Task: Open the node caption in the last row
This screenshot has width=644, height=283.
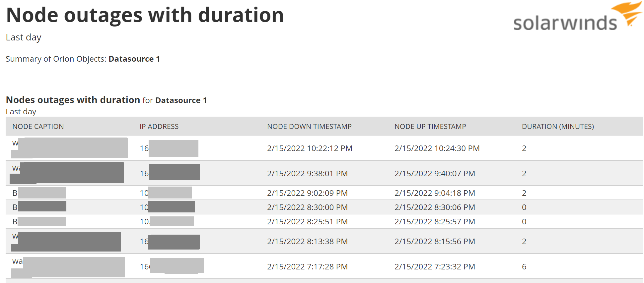Action: tap(68, 267)
